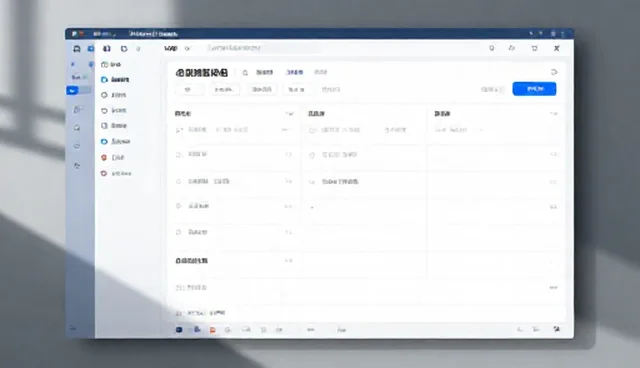The height and width of the screenshot is (368, 640).
Task: Click the orange icon in the bottom toolbar
Action: pyautogui.click(x=212, y=330)
